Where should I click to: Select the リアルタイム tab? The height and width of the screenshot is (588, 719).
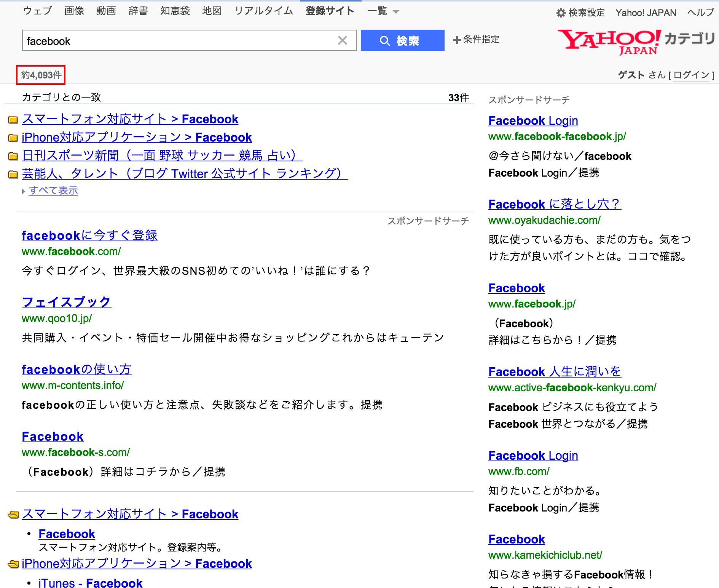[264, 11]
